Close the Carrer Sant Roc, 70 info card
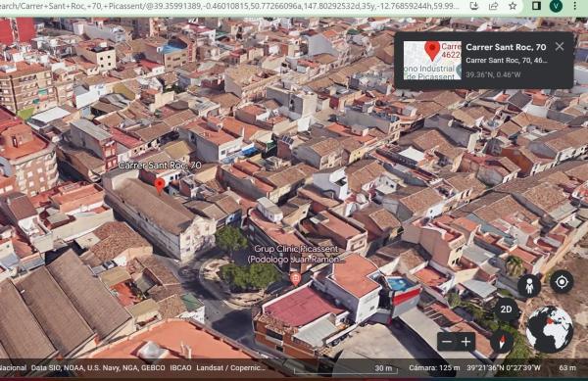 click(x=560, y=46)
